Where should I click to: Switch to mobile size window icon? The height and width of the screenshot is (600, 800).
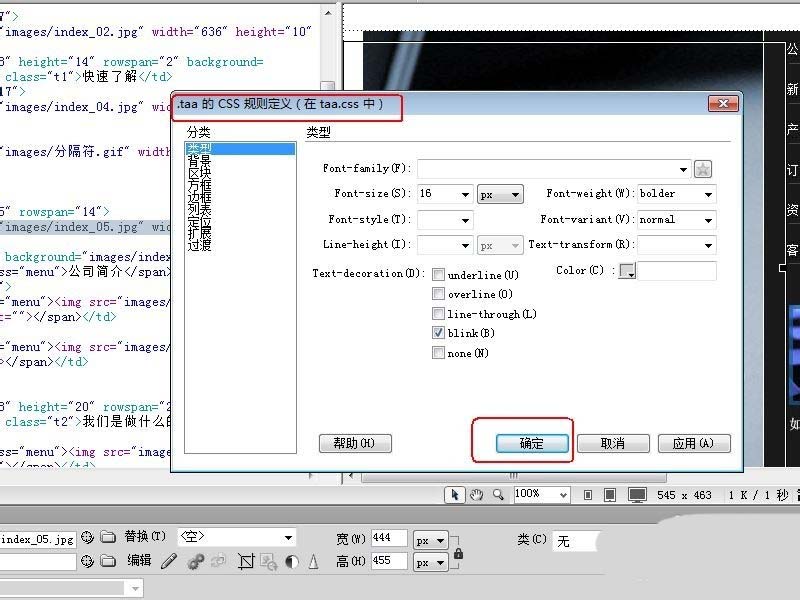pos(588,495)
